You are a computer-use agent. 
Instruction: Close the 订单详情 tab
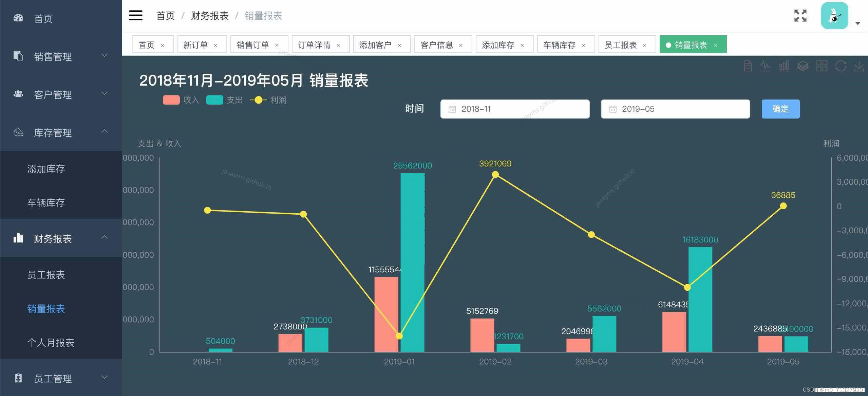pyautogui.click(x=338, y=46)
